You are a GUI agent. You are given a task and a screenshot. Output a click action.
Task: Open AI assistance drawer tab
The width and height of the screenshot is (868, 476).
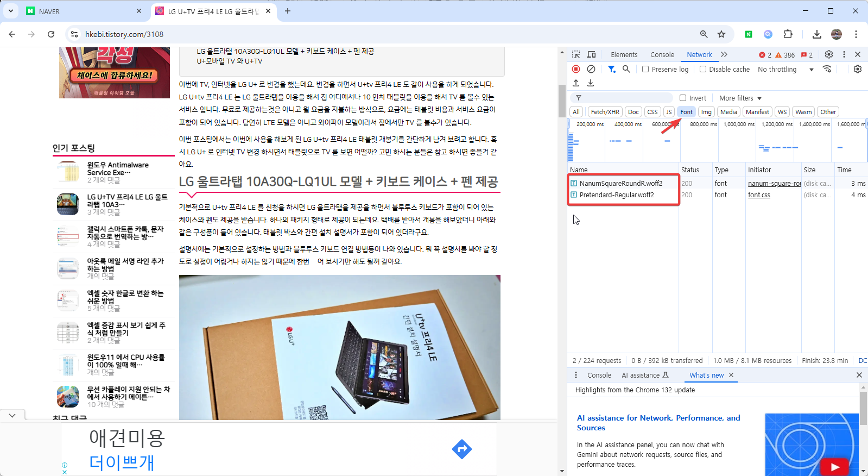645,375
